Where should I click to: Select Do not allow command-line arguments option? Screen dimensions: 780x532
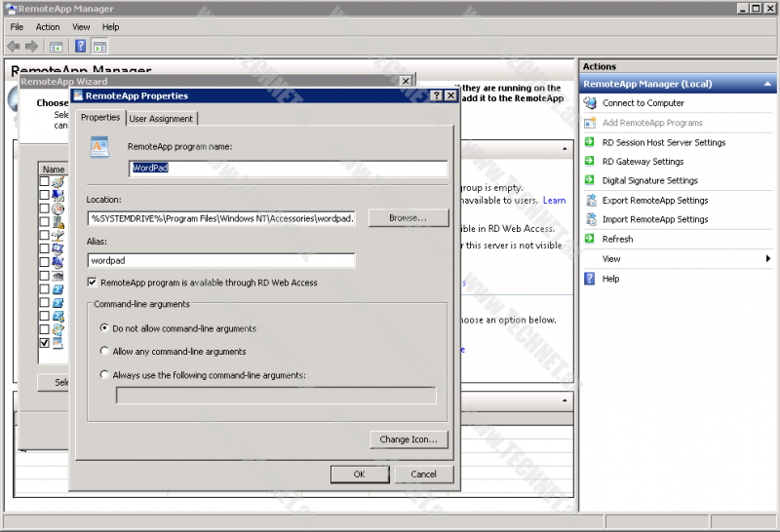pos(105,328)
